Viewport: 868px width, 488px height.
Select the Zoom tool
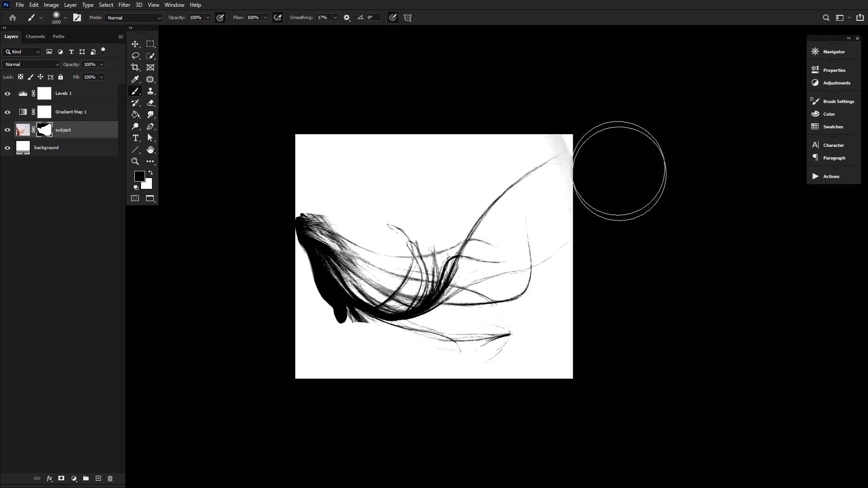(135, 161)
